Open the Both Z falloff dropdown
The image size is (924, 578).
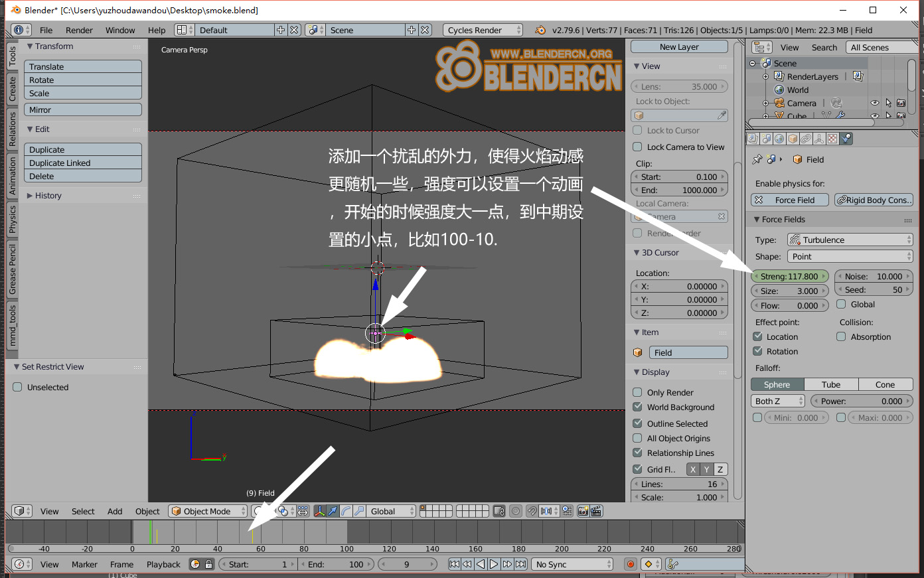778,401
